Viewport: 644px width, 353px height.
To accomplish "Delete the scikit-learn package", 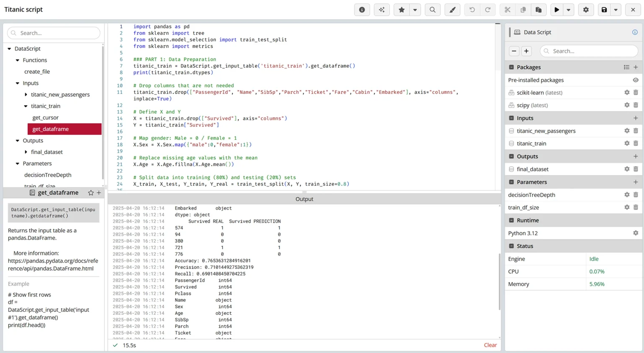I will (x=636, y=93).
